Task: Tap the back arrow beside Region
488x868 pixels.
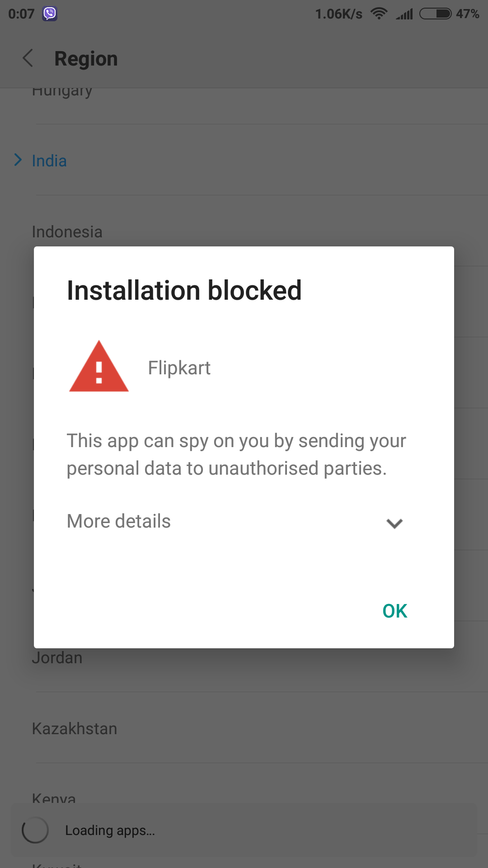Action: [28, 58]
